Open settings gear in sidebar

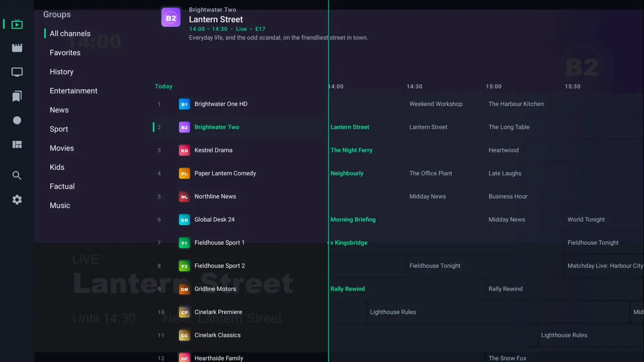click(x=17, y=200)
